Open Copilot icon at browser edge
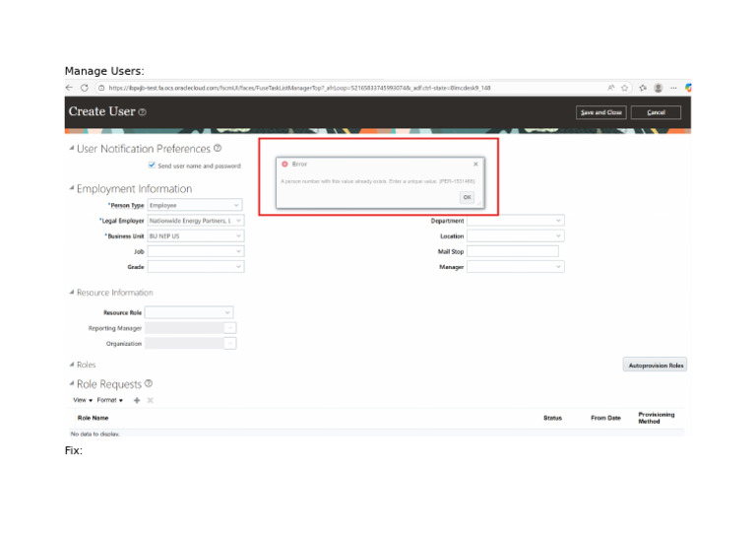Viewport: 756px width, 535px height. coord(688,88)
